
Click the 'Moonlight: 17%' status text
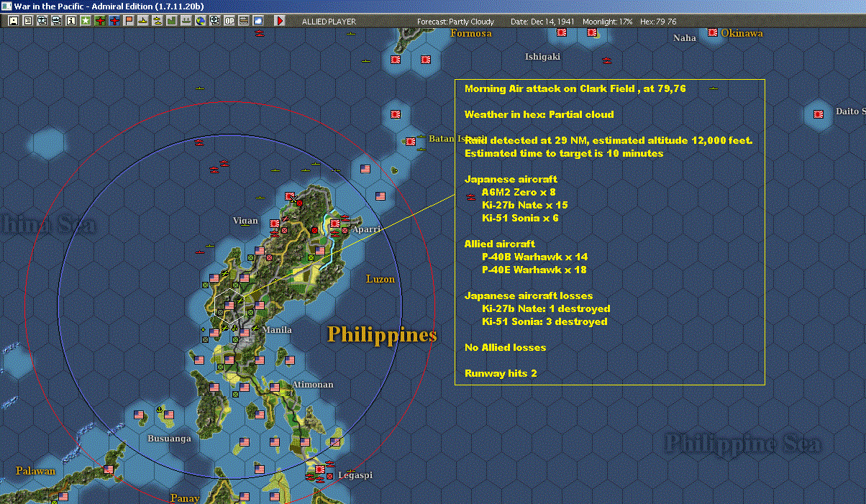pyautogui.click(x=608, y=22)
